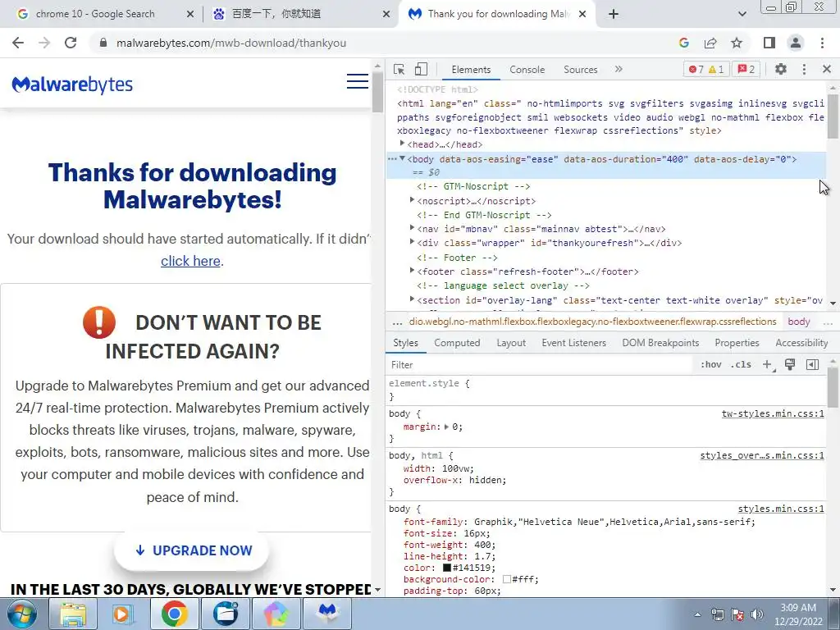Expand the head element node
The image size is (840, 630).
(402, 144)
